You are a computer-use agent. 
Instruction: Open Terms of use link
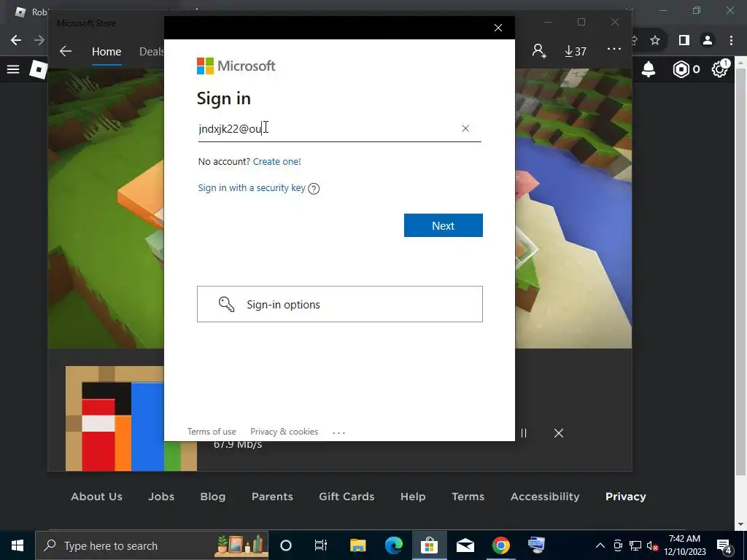tap(212, 432)
